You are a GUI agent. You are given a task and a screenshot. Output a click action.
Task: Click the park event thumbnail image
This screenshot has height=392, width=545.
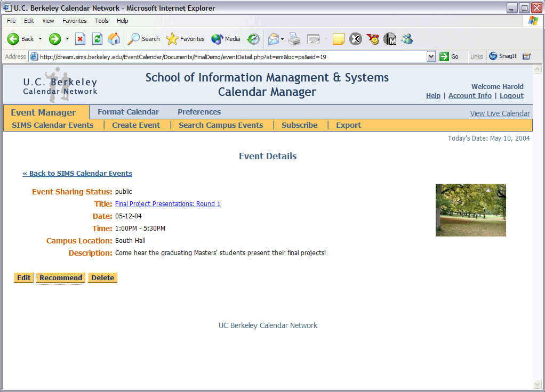(x=471, y=210)
